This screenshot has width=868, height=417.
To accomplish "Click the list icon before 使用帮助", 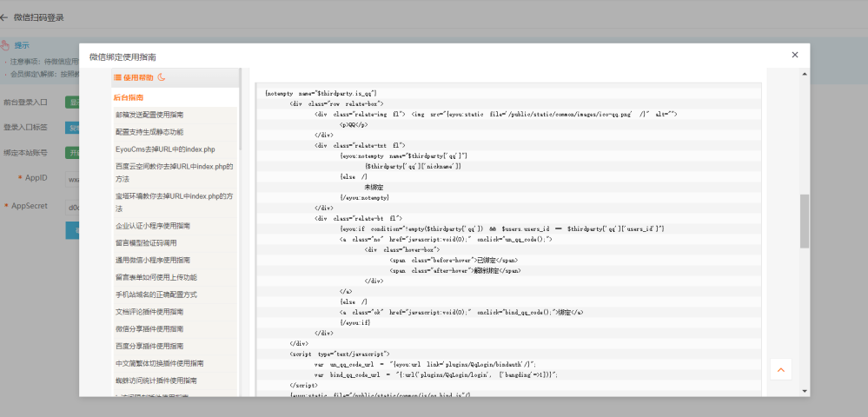I will pos(117,77).
